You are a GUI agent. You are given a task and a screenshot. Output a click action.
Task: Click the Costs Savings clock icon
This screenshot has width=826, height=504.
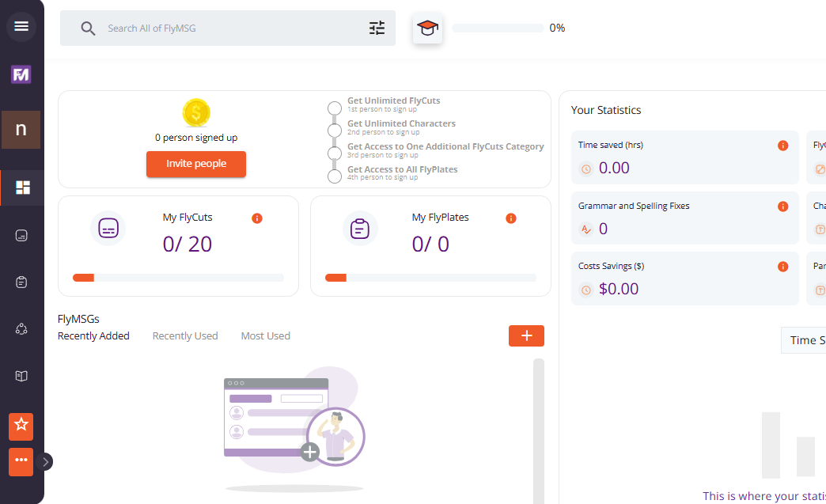(x=585, y=290)
